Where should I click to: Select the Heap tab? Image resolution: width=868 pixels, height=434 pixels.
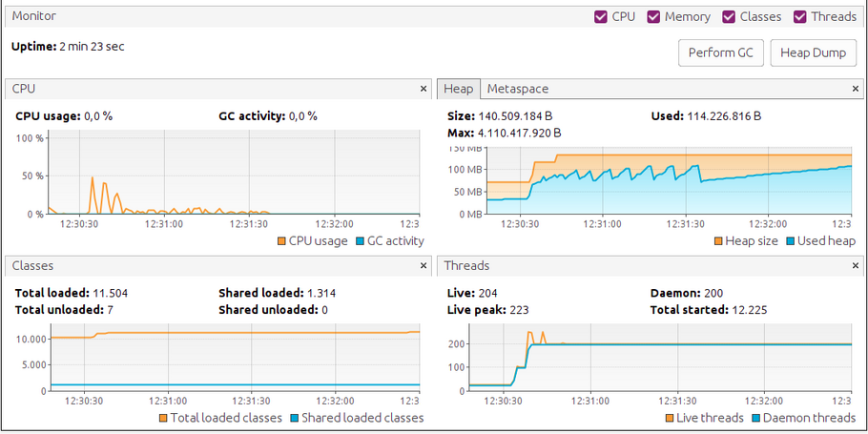(x=459, y=89)
